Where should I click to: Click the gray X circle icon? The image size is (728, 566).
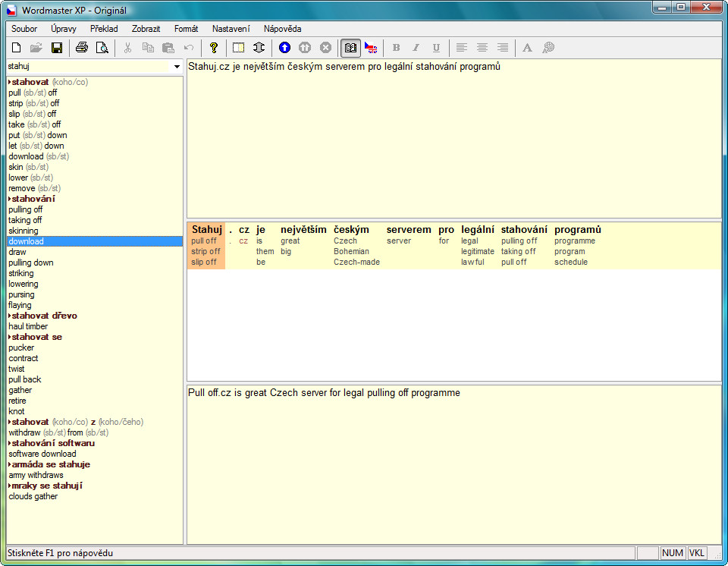(325, 47)
